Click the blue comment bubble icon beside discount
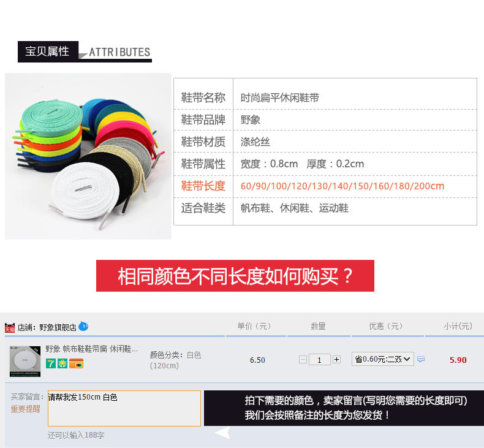This screenshot has height=448, width=484. [421, 359]
